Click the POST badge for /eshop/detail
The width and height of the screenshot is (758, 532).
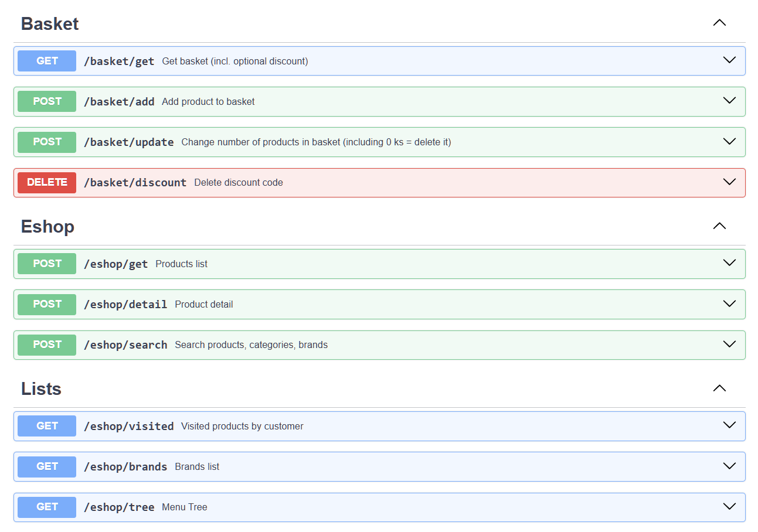[x=47, y=305]
